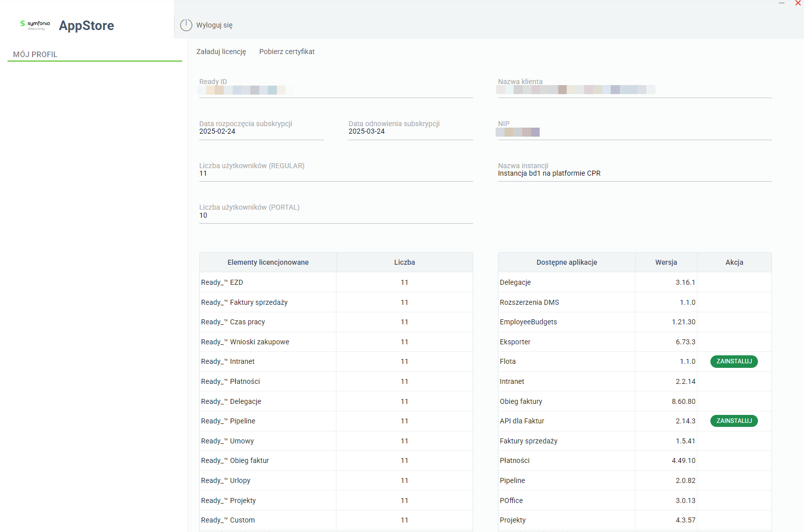Screen dimensions: 804x532
Task: Select the Ready_ Delegacje license row
Action: (336, 401)
